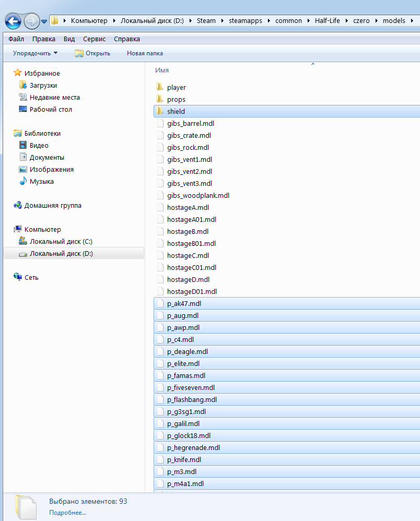Screen dimensions: 420x521
Task: Click the gibs_rock.mdl file icon
Action: pos(160,147)
